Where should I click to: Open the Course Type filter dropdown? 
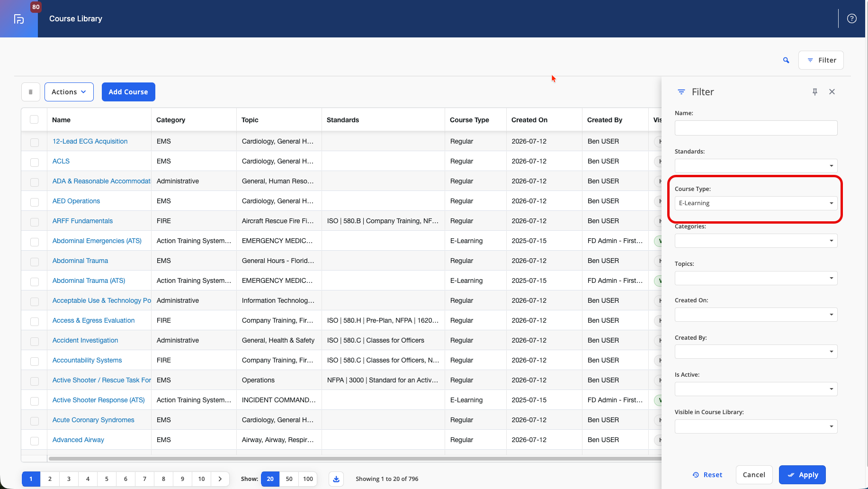click(x=756, y=203)
